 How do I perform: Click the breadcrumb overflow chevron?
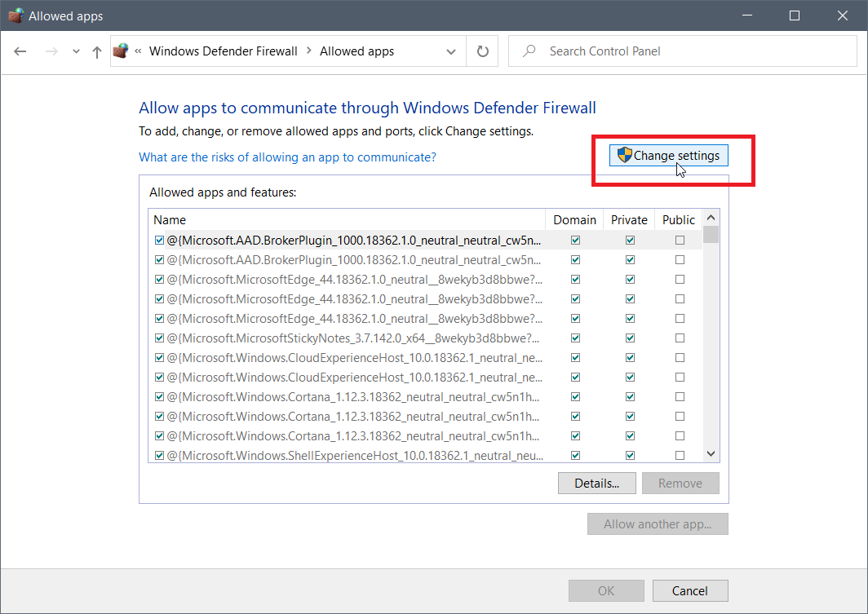point(139,51)
